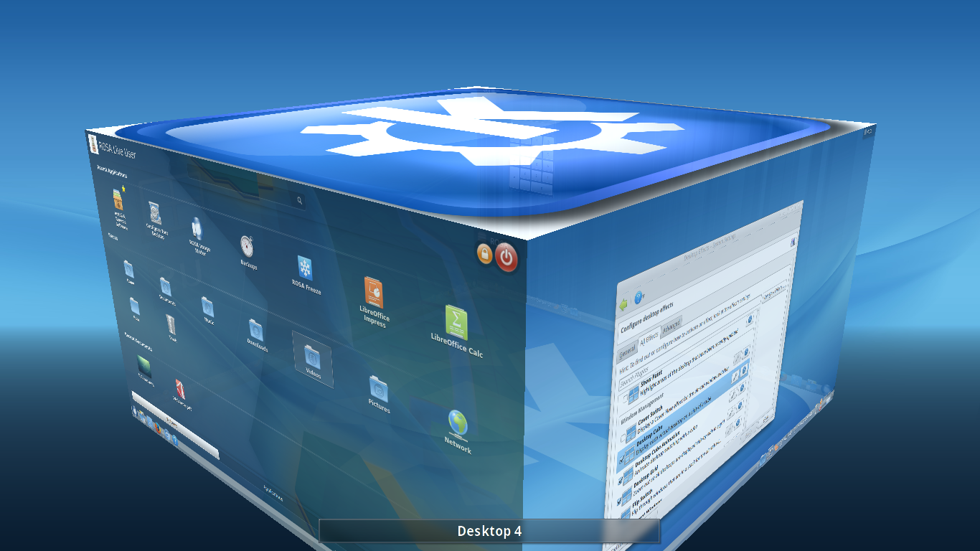The height and width of the screenshot is (551, 980).
Task: Open the Home folder icon
Action: coord(128,269)
